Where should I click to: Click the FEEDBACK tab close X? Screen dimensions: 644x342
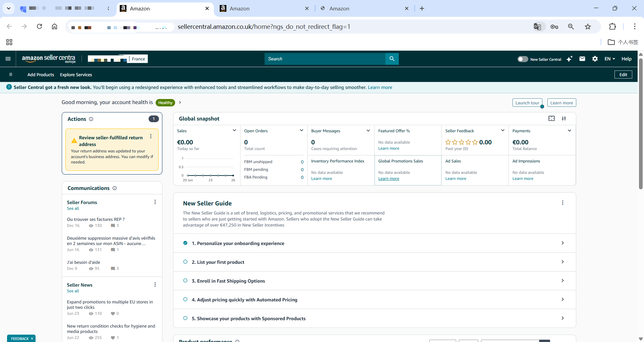pyautogui.click(x=32, y=338)
